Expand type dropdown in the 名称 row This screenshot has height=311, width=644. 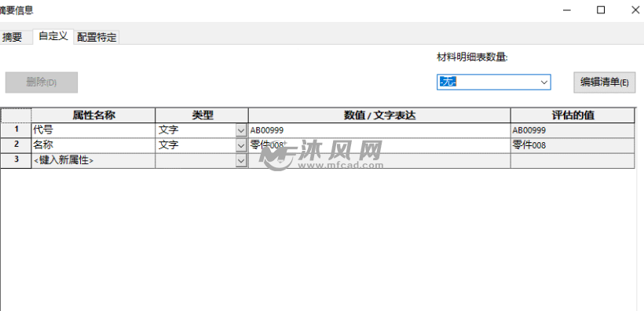point(241,145)
